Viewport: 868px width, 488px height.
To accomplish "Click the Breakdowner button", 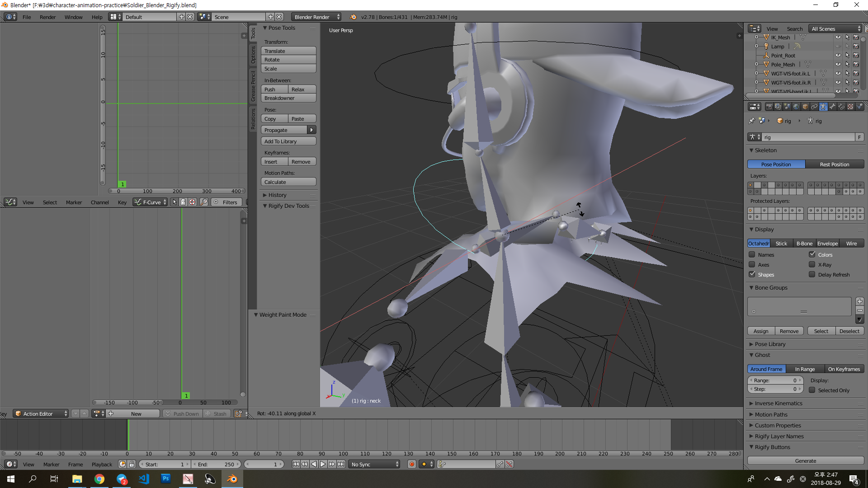I will [x=288, y=98].
